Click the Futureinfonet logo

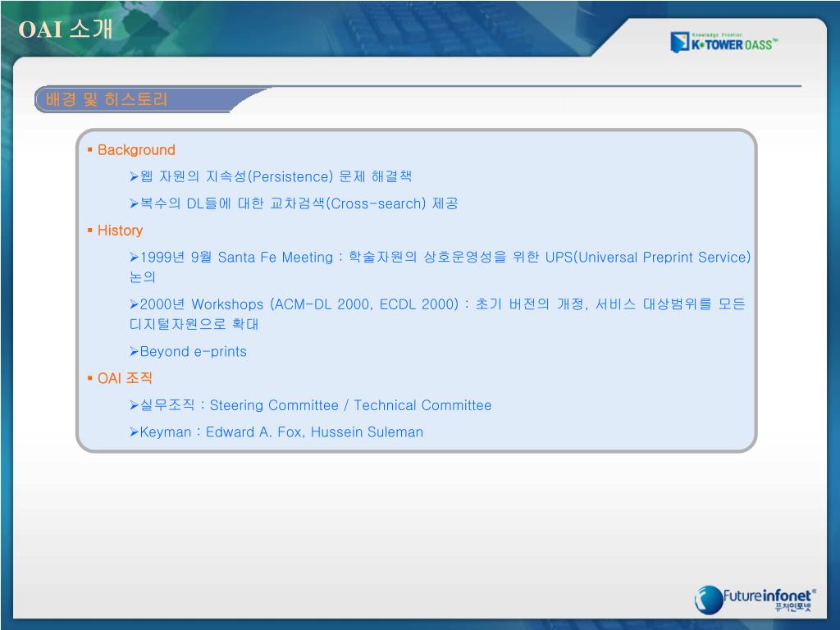coord(755,600)
